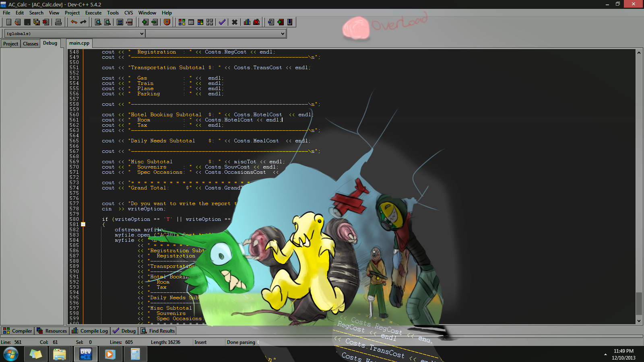644x362 pixels.
Task: Stop execution with black X icon
Action: pos(235,22)
